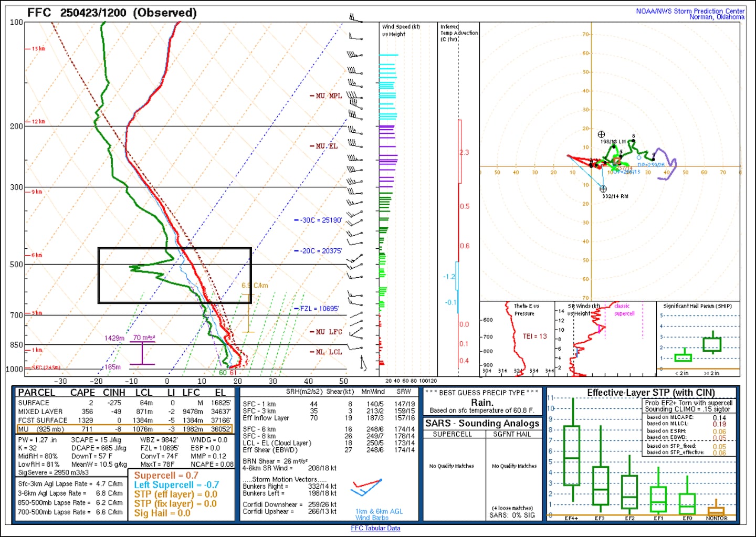This screenshot has width=756, height=537.
Task: Click the 'MMP = 0.12' value
Action: 208,456
